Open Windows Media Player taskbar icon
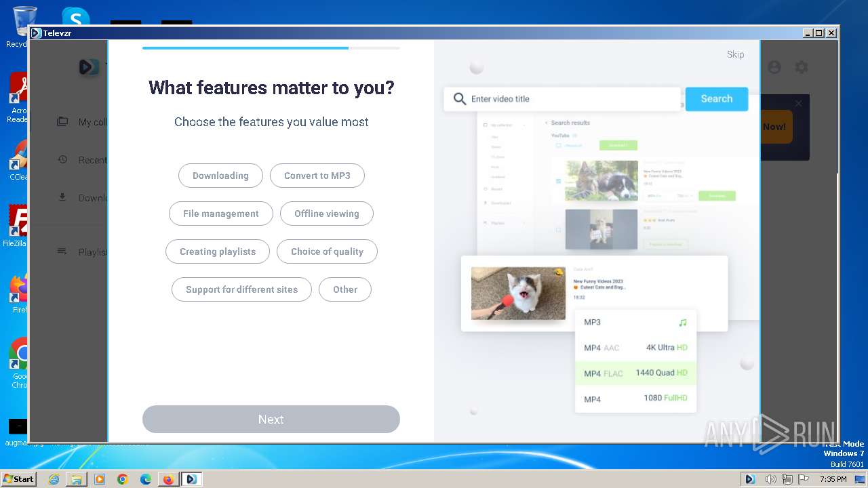Viewport: 868px width, 488px height. (100, 479)
